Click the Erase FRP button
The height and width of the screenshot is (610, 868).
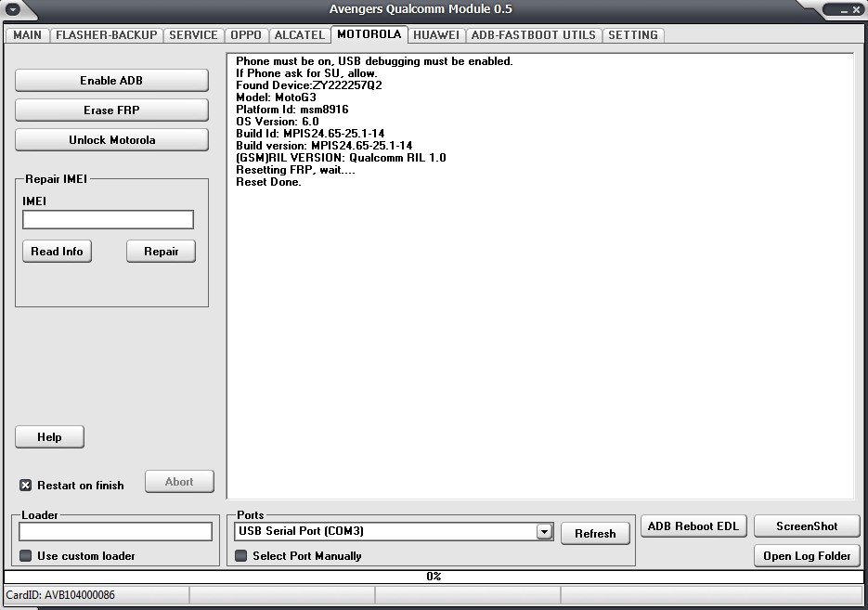111,110
